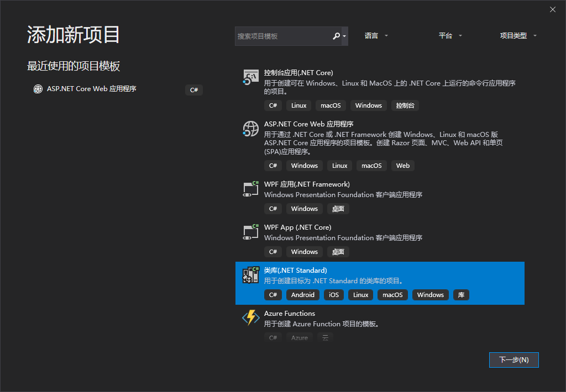Open the 语言 filter dropdown

pyautogui.click(x=376, y=35)
